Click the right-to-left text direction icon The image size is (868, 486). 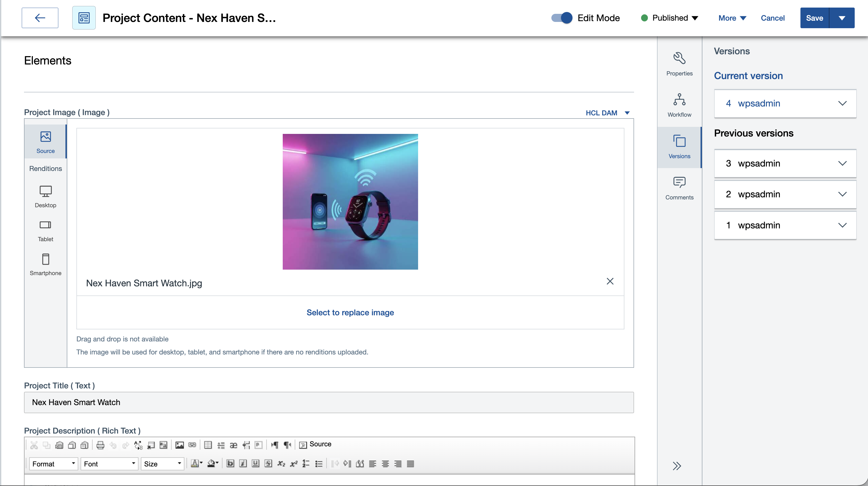click(x=287, y=445)
